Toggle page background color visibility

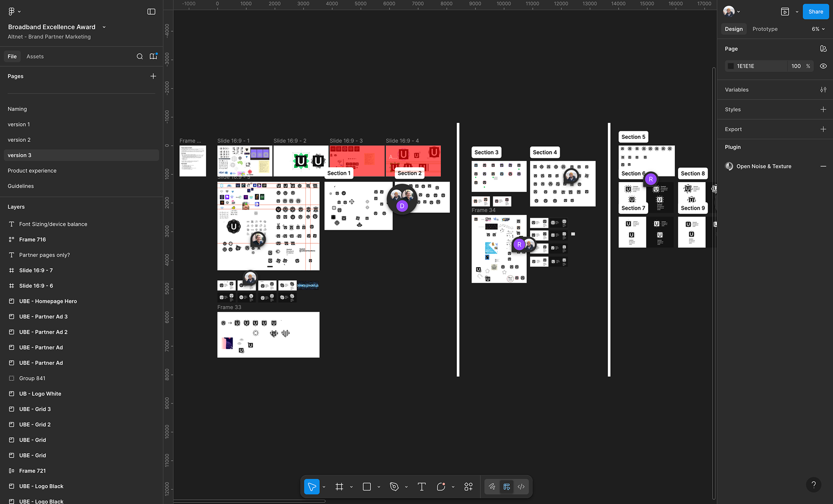(x=823, y=66)
